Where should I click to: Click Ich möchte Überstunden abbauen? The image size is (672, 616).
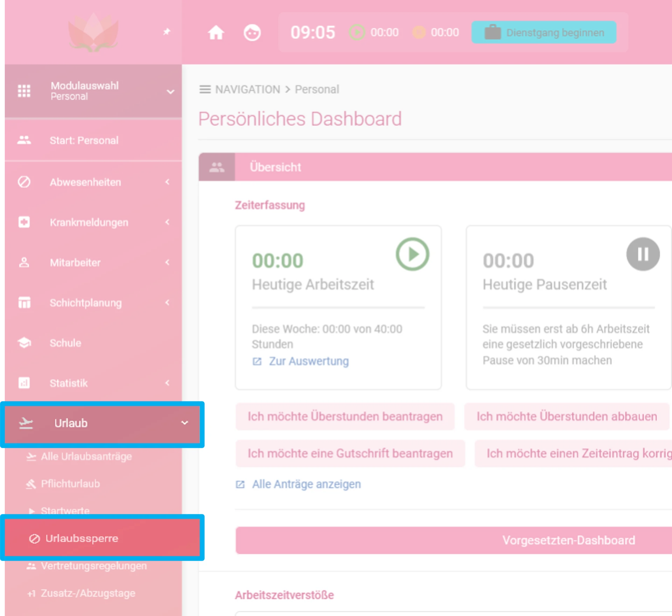tap(567, 416)
